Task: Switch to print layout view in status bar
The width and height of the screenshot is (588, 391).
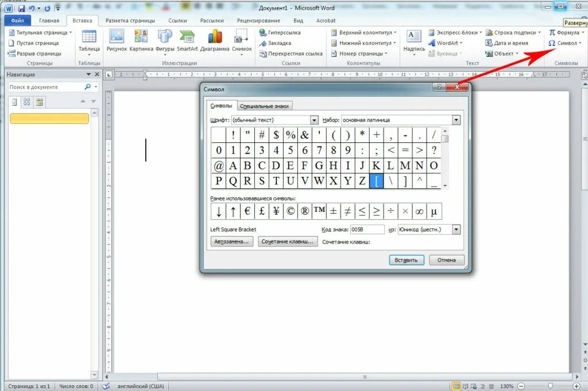Action: click(x=457, y=386)
